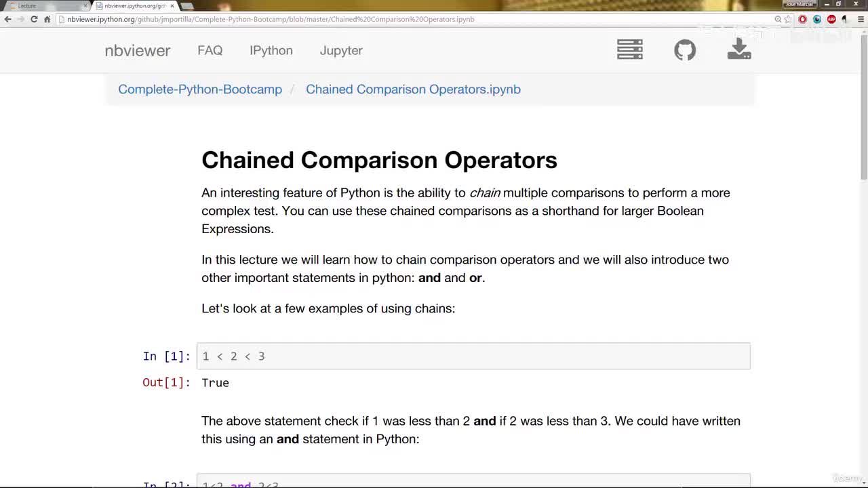Click the GitHub octocat icon
868x488 pixels.
(685, 50)
